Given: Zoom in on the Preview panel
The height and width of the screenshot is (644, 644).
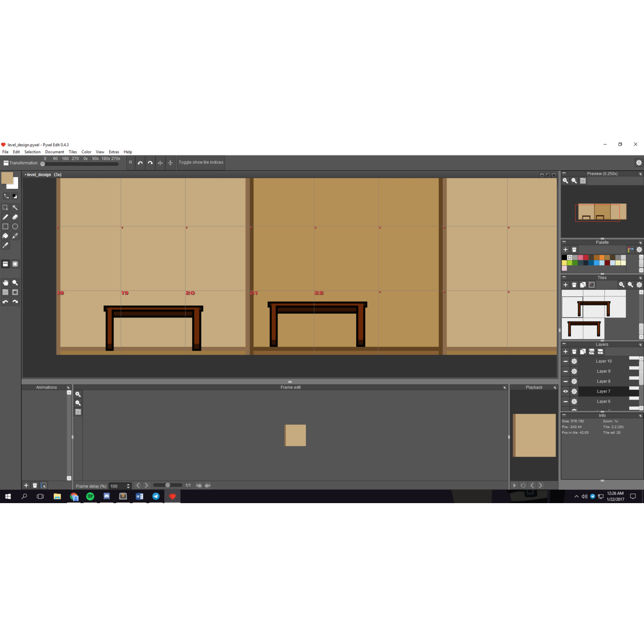Looking at the screenshot, I should click(566, 181).
